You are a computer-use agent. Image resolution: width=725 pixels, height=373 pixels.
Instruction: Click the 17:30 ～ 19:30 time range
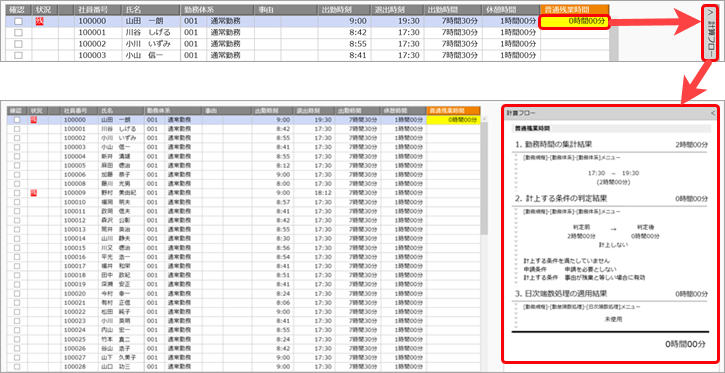[x=613, y=173]
